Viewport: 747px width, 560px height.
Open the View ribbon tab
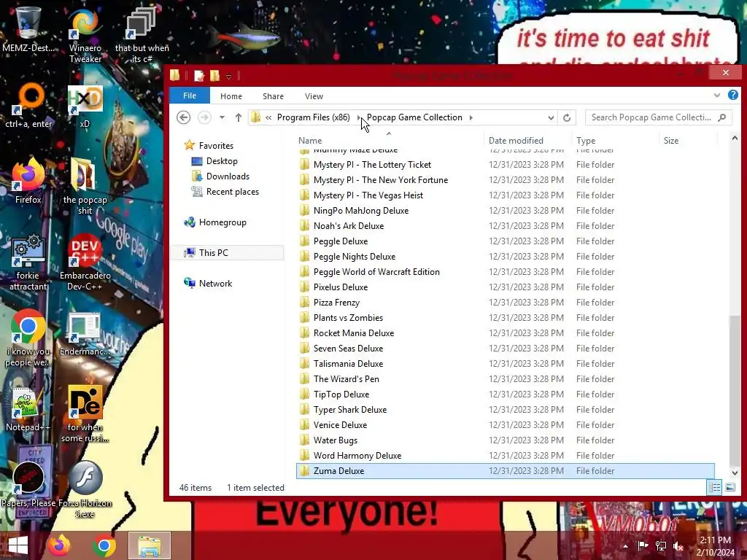tap(314, 96)
